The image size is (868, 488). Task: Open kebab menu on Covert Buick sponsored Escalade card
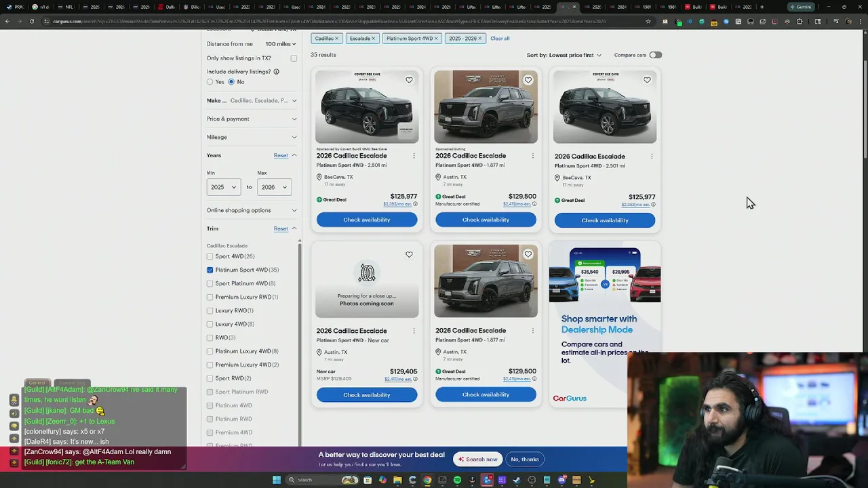414,156
